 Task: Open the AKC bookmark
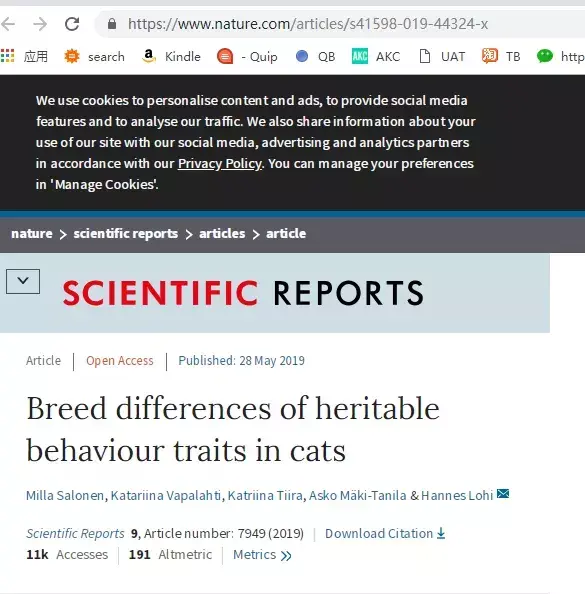(376, 56)
